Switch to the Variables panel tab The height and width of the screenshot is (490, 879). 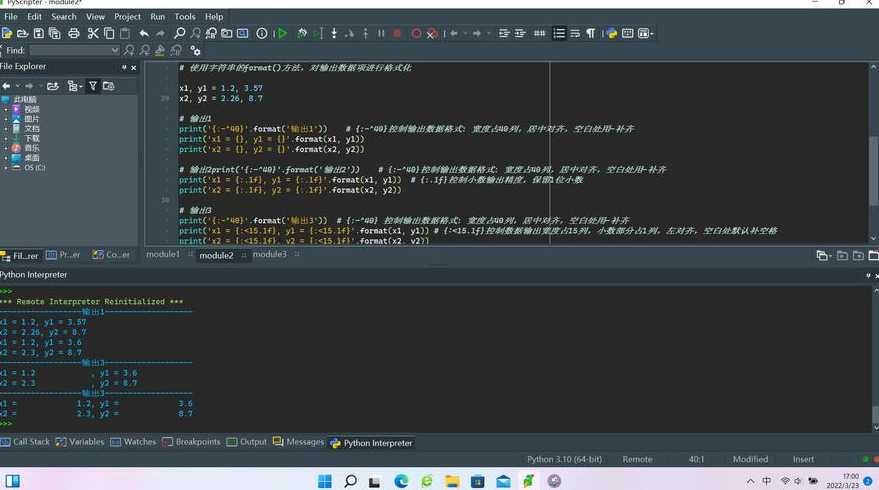click(x=80, y=442)
